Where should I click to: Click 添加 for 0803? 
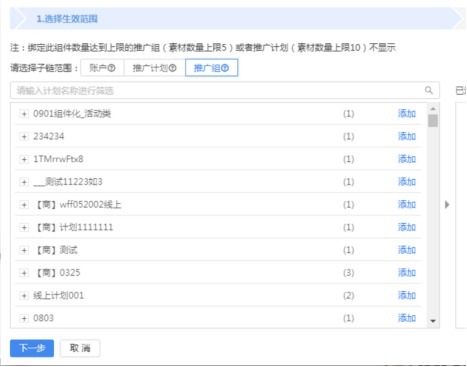click(x=407, y=318)
